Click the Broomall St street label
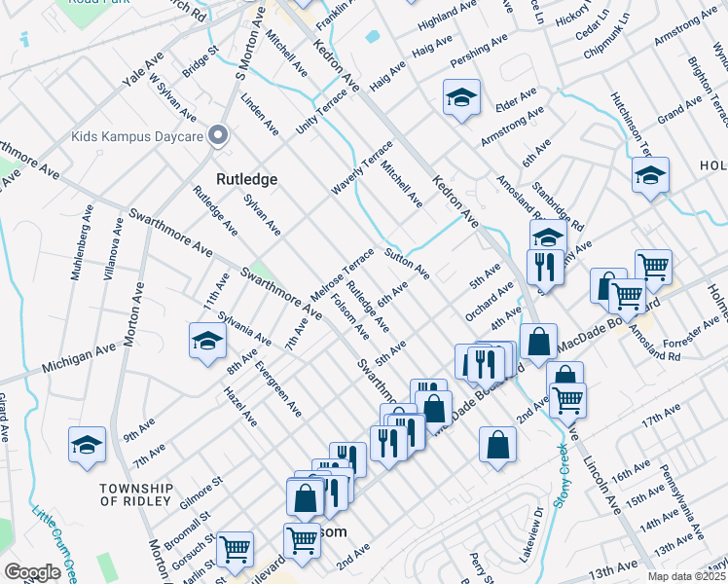This screenshot has height=584, width=728. pos(187,530)
